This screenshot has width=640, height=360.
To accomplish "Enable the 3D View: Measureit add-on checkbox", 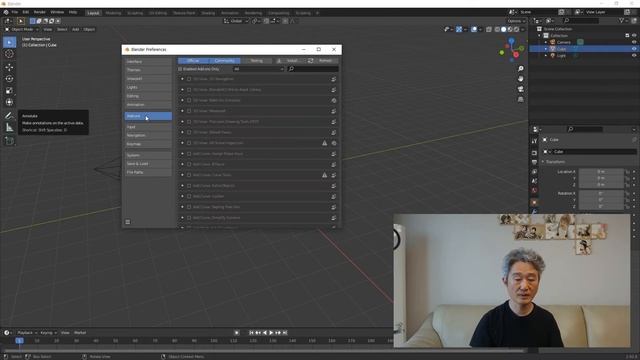I will 189,111.
